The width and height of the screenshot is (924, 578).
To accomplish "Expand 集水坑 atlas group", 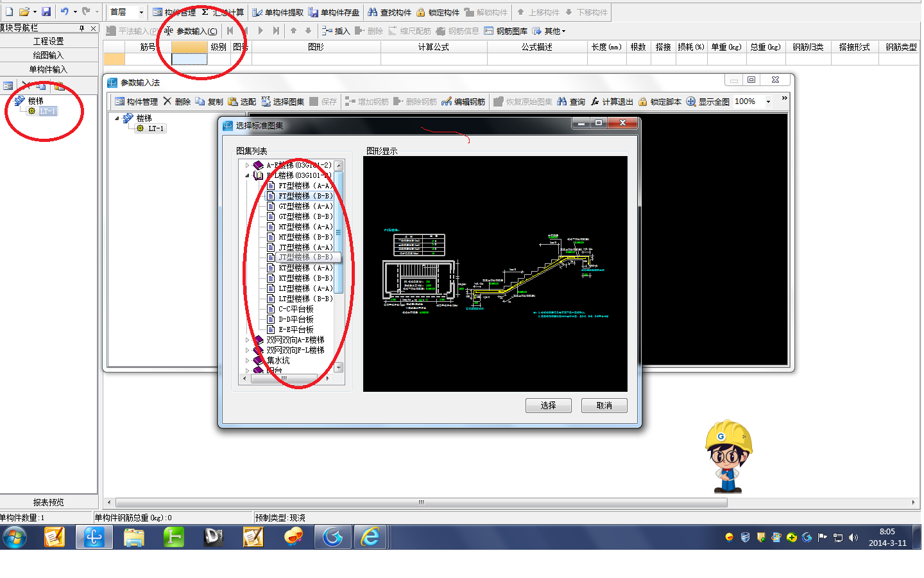I will pos(247,360).
